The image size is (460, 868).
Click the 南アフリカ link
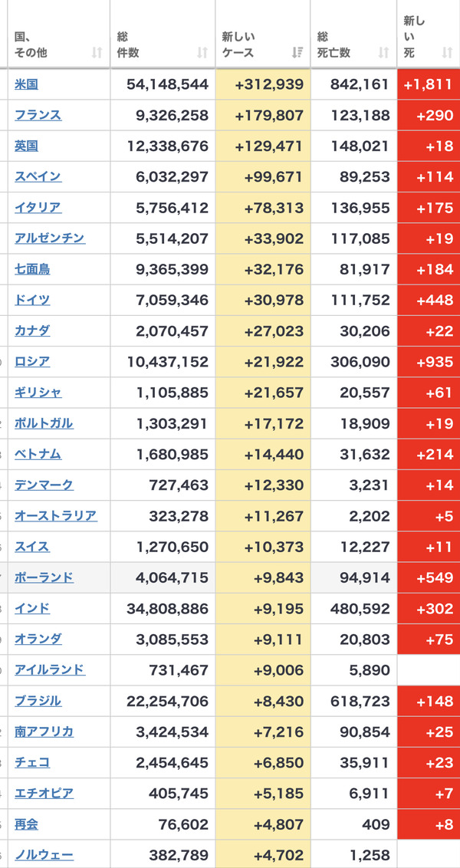[x=44, y=732]
